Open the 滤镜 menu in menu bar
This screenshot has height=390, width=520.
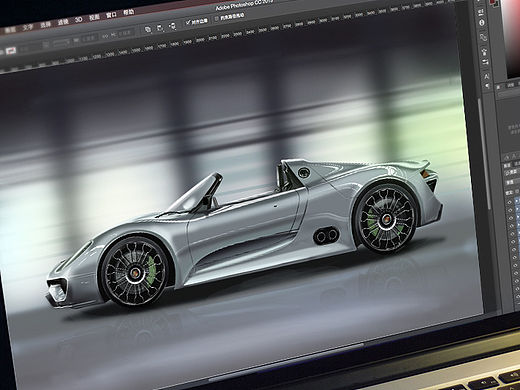tap(63, 22)
